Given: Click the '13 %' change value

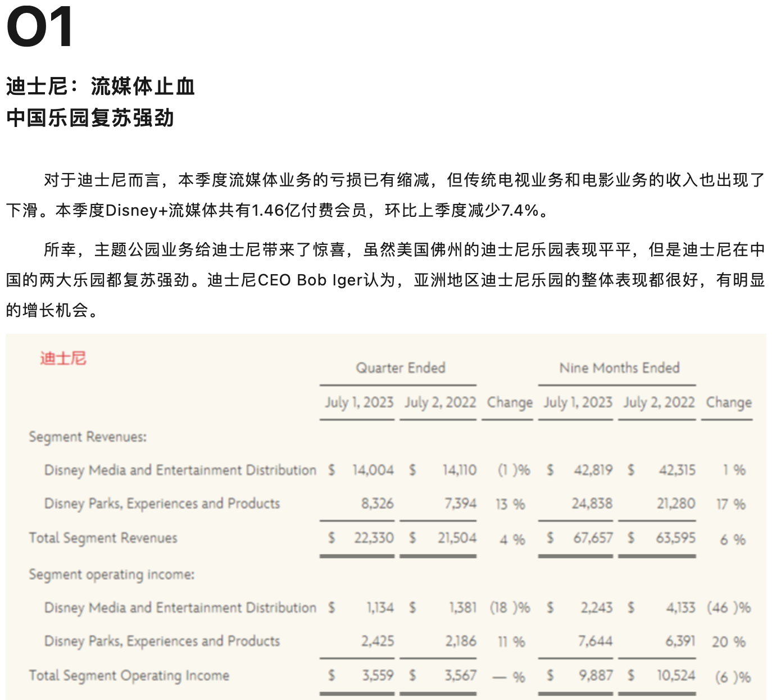Looking at the screenshot, I should pos(510,504).
